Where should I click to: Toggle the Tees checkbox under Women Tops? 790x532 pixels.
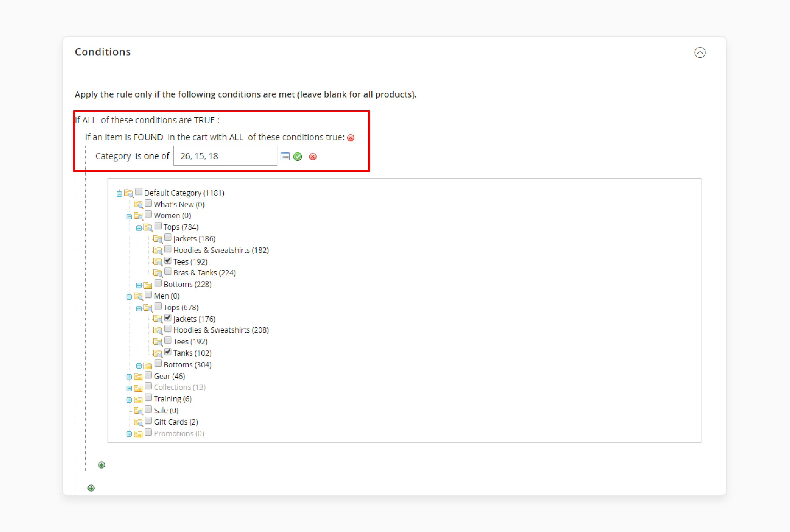click(169, 261)
